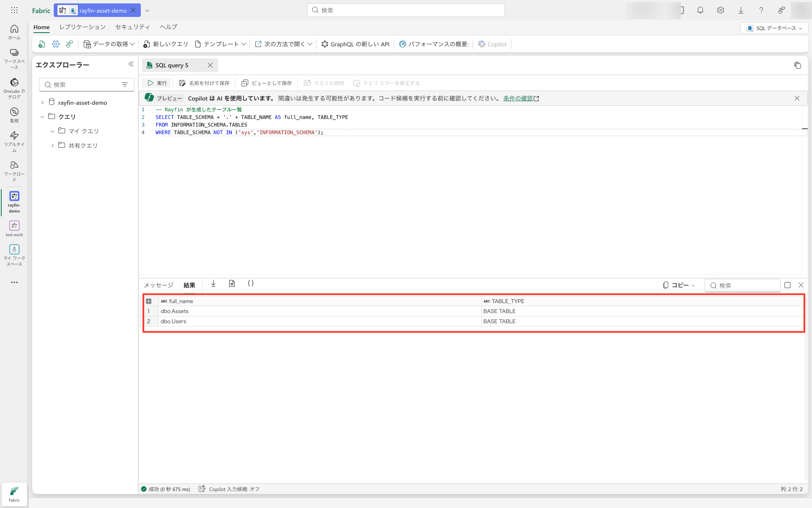
Task: Click 新しいクエリ in the toolbar
Action: (166, 44)
